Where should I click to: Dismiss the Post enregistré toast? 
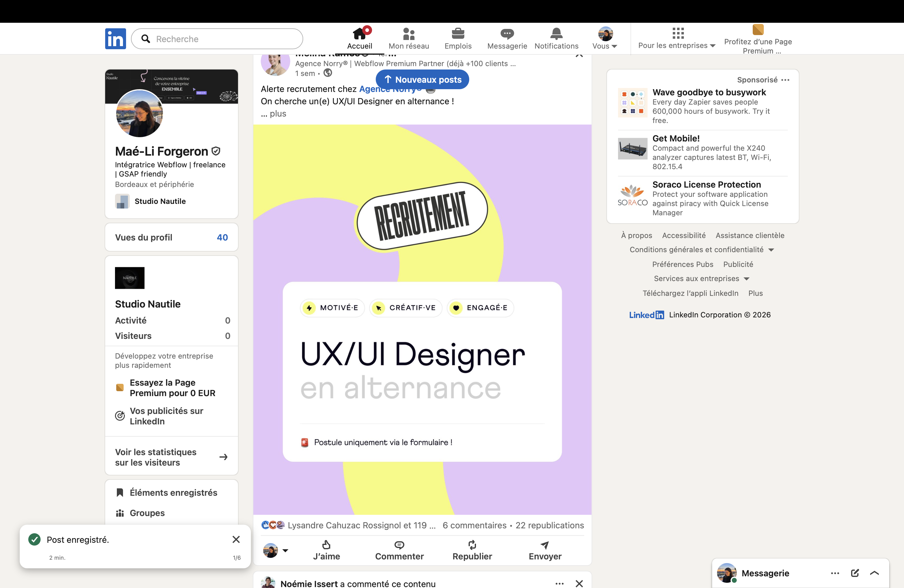[236, 539]
